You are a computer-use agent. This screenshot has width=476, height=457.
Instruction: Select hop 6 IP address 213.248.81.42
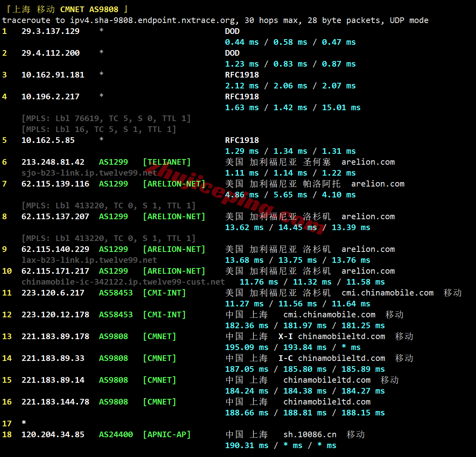53,162
